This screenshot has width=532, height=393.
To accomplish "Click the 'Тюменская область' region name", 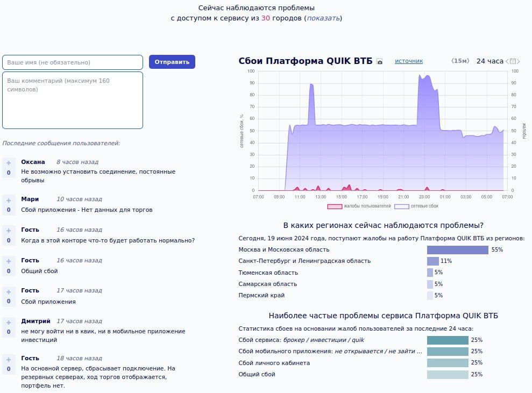I will [x=268, y=273].
